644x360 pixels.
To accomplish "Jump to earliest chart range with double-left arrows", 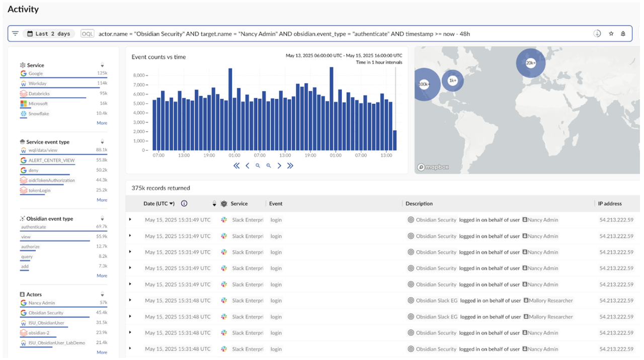I will pos(236,166).
